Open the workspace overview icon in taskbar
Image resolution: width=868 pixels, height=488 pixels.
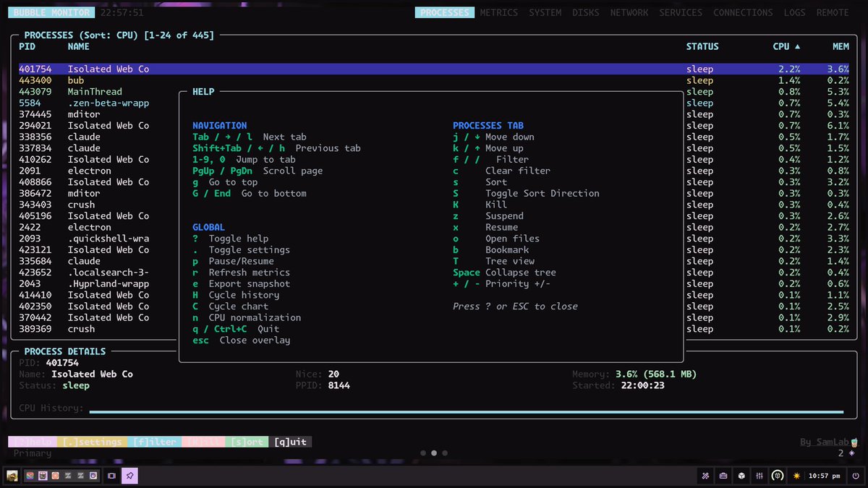111,476
